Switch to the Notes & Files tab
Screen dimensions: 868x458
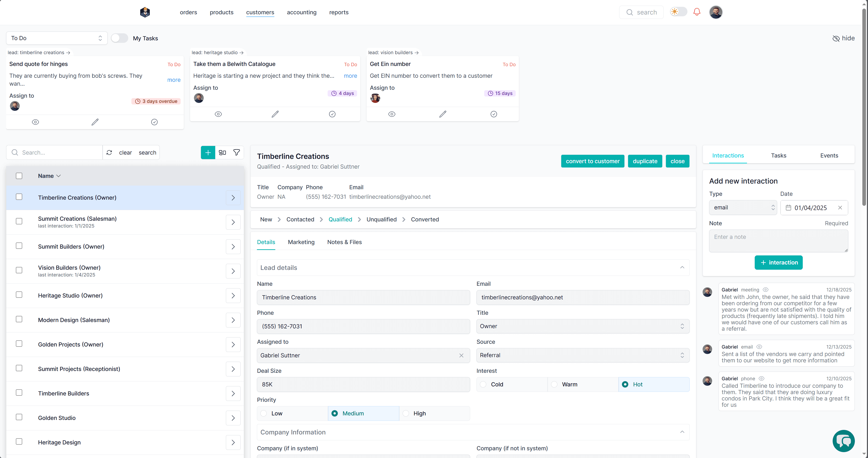point(344,242)
